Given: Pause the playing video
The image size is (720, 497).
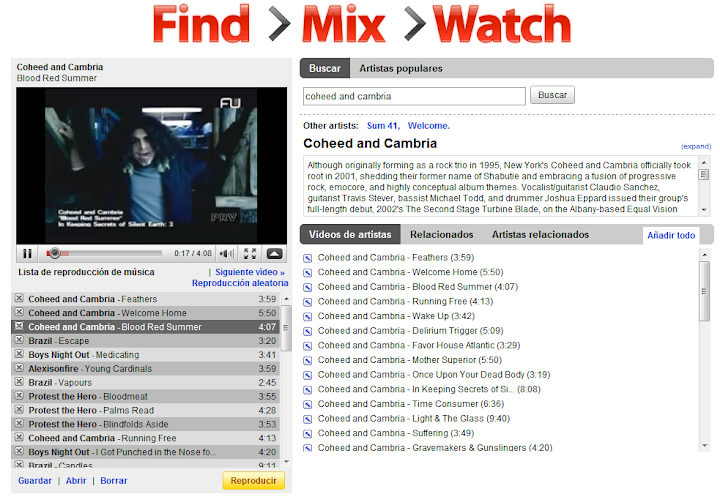Looking at the screenshot, I should [27, 254].
